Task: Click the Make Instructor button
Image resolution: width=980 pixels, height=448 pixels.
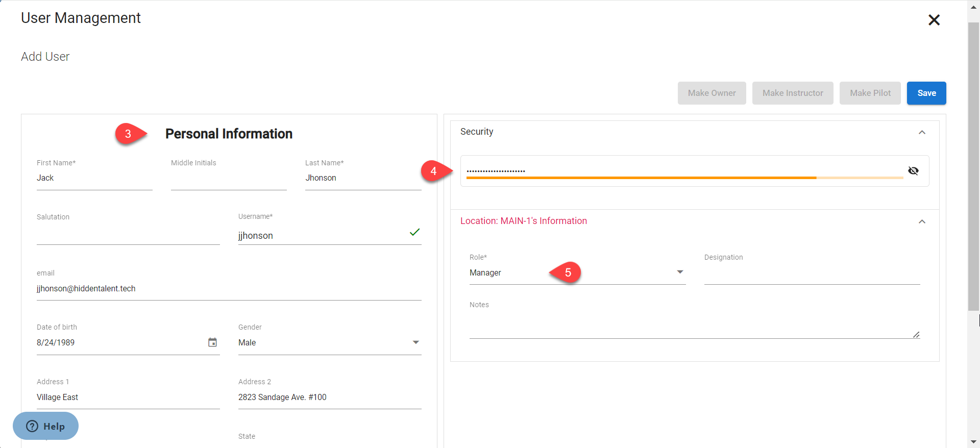Action: [x=792, y=93]
